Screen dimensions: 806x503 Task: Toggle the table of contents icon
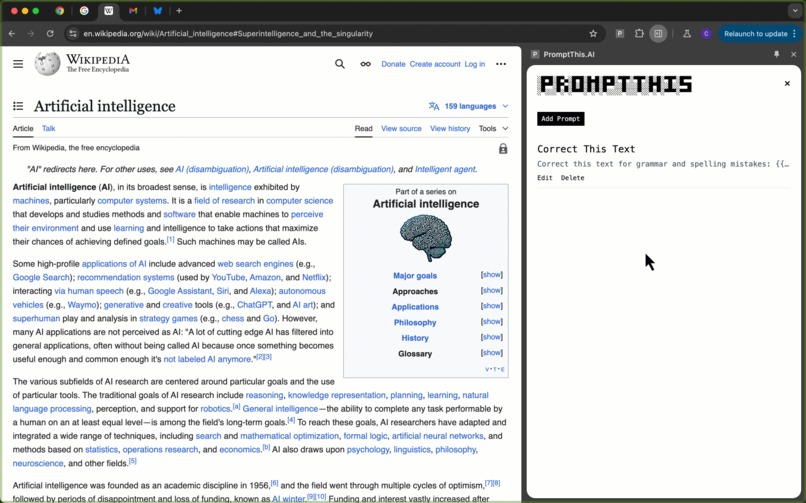[x=18, y=106]
